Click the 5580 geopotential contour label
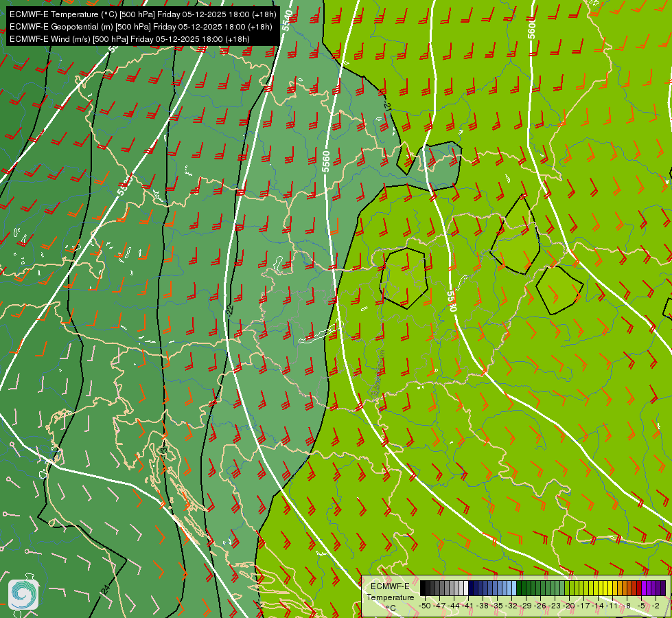 coord(451,301)
